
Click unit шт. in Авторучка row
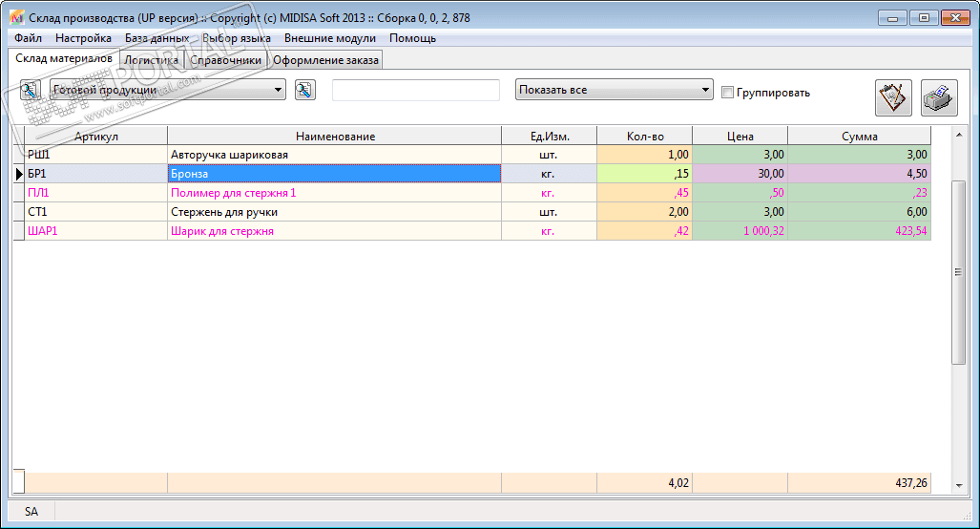point(550,155)
